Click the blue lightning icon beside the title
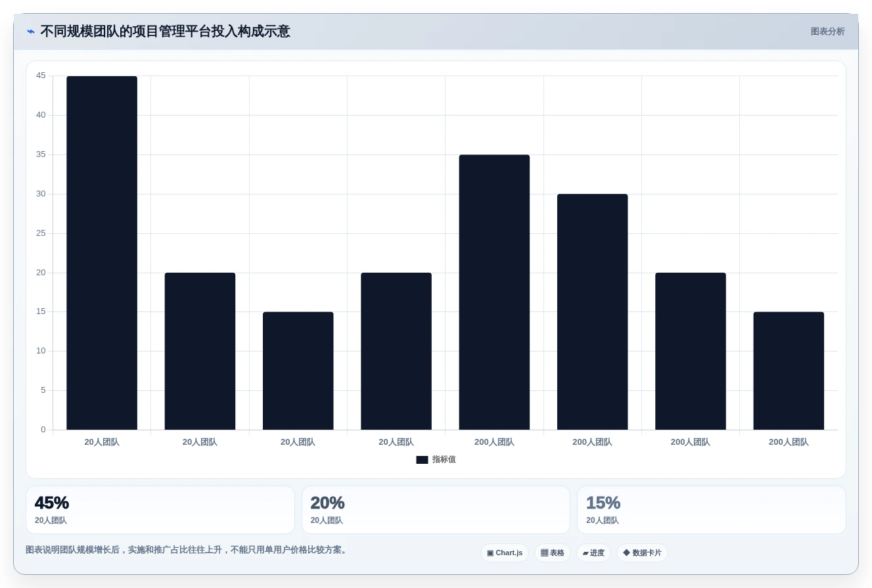The width and height of the screenshot is (872, 588). click(31, 32)
